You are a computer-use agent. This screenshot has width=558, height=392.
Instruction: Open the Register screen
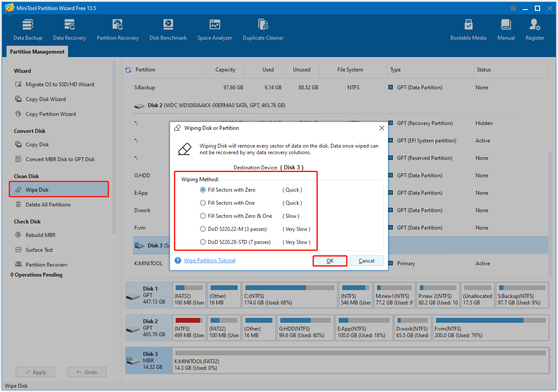[x=534, y=29]
